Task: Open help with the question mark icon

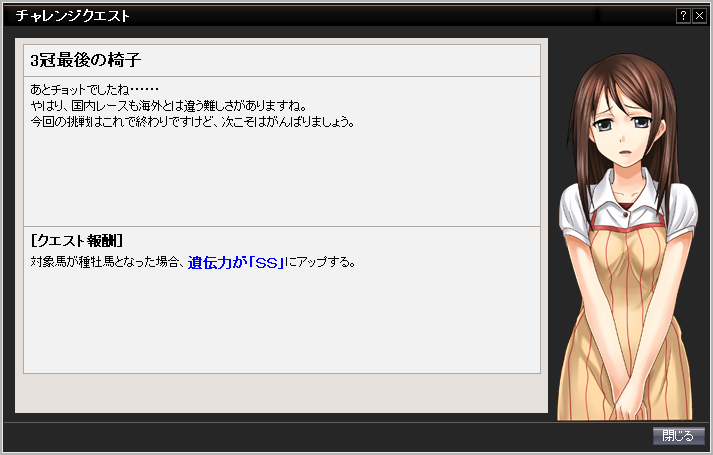Action: pos(683,16)
